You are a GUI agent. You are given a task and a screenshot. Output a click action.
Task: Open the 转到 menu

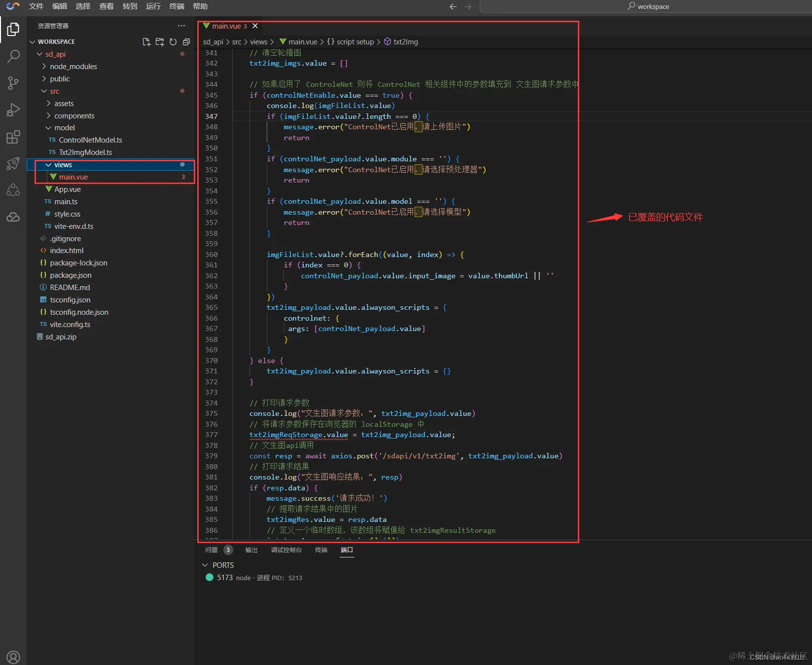click(130, 6)
